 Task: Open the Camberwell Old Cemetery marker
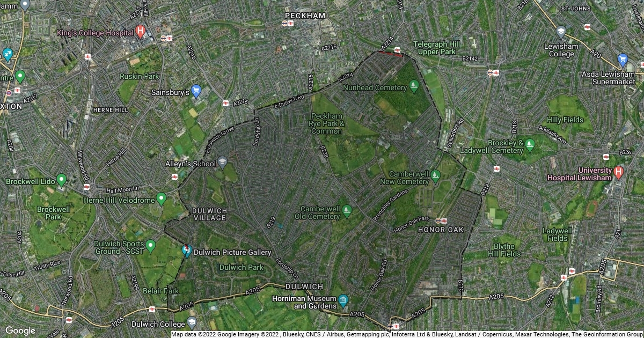pos(347,210)
